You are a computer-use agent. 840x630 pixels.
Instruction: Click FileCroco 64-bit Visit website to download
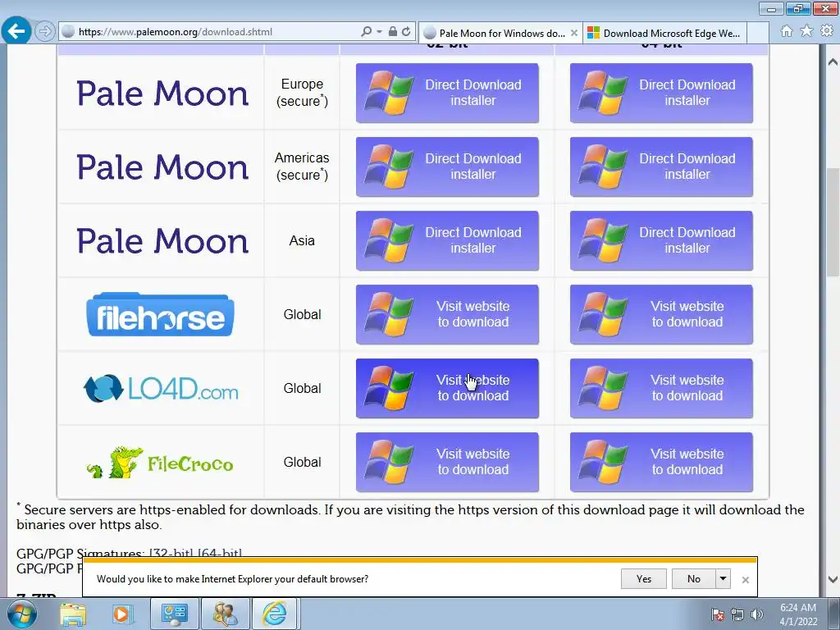[661, 463]
